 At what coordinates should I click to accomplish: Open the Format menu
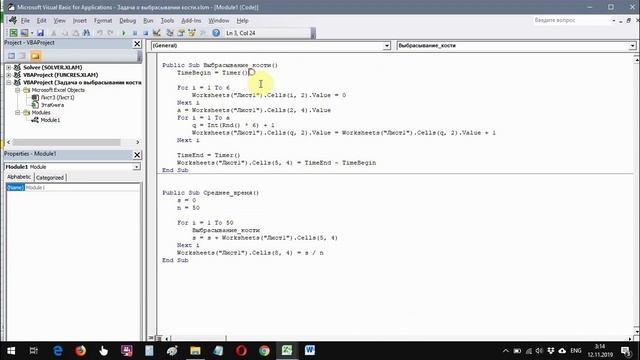tap(103, 20)
